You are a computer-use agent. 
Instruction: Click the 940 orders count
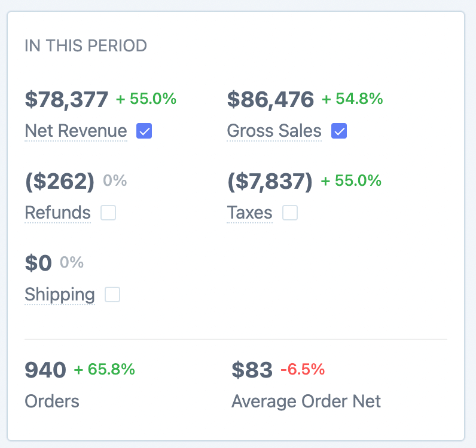[45, 370]
